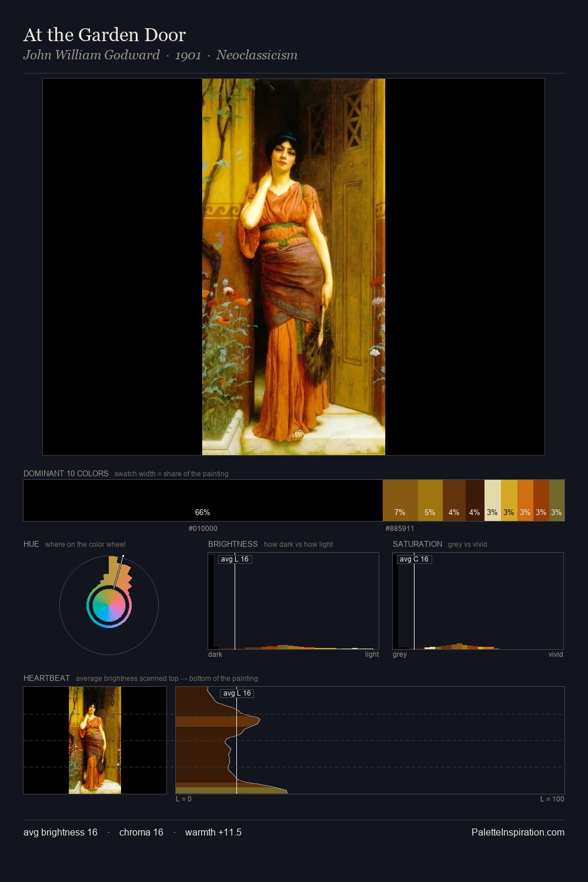This screenshot has width=588, height=882.
Task: Open the small Heartbeat painting thumbnail
Action: tap(95, 740)
